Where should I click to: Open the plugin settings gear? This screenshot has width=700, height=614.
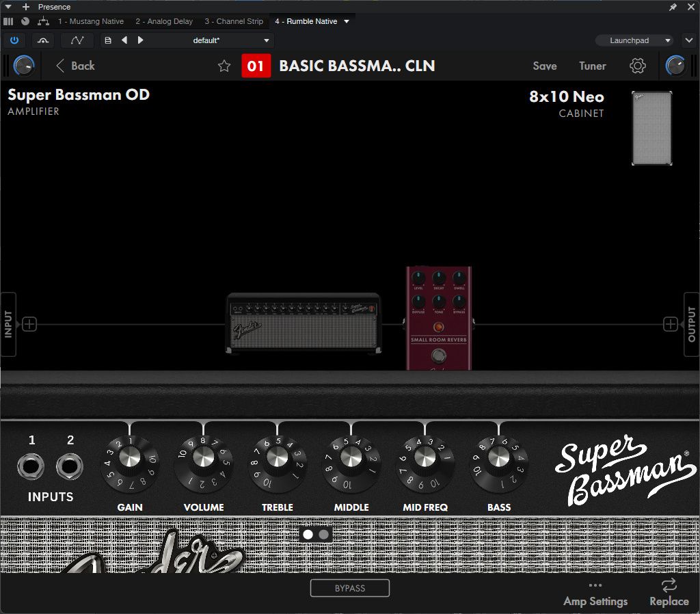[x=637, y=66]
